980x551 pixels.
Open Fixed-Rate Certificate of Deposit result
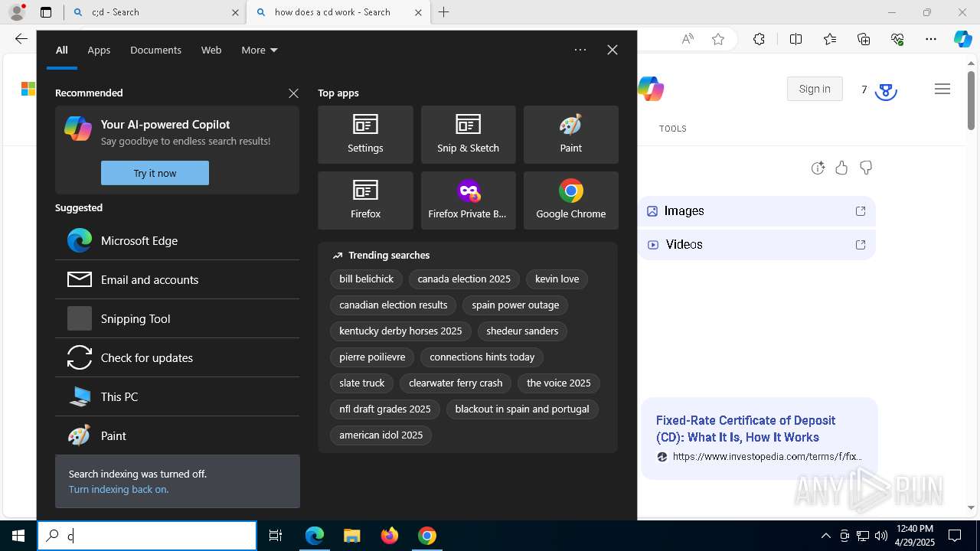(746, 429)
